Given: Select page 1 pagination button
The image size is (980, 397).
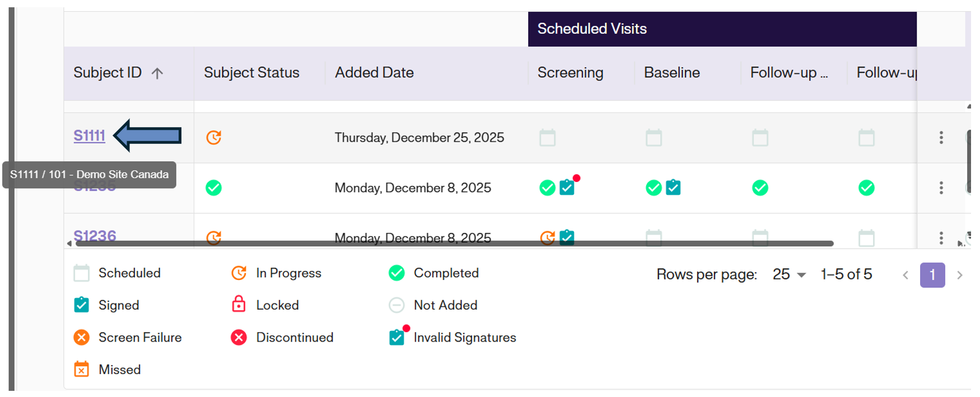Looking at the screenshot, I should (x=932, y=275).
